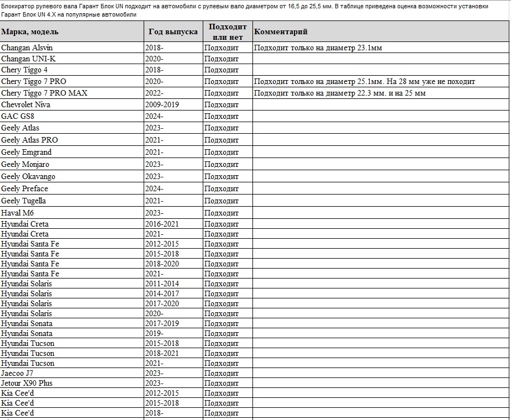This screenshot has width=511, height=420.
Task: Click the 'GAC GS8' model cell
Action: [72, 116]
